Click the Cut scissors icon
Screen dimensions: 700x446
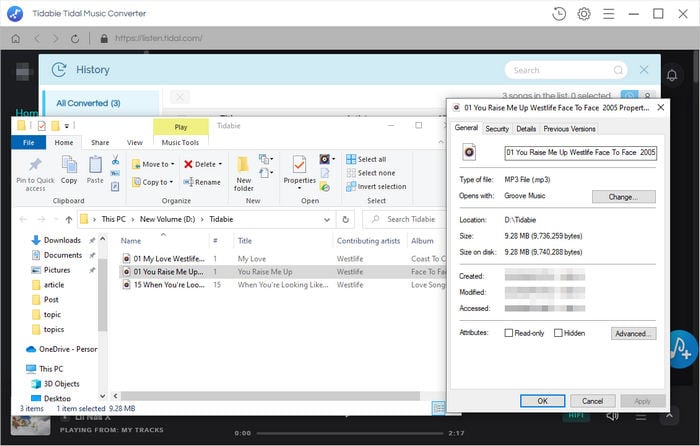click(x=115, y=160)
